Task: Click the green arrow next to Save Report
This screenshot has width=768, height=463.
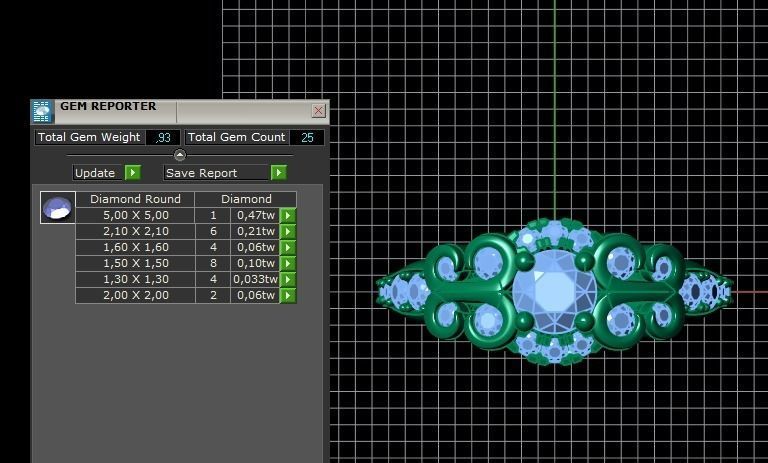Action: pyautogui.click(x=278, y=172)
